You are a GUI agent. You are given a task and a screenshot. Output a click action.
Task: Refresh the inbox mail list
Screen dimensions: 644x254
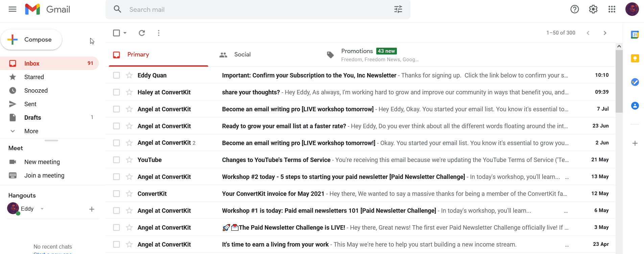[x=142, y=33]
